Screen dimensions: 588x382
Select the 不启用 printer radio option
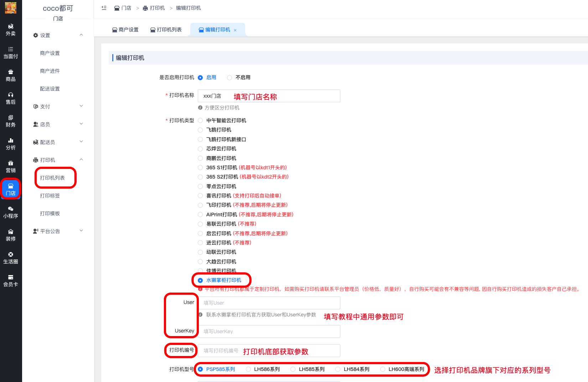(229, 77)
